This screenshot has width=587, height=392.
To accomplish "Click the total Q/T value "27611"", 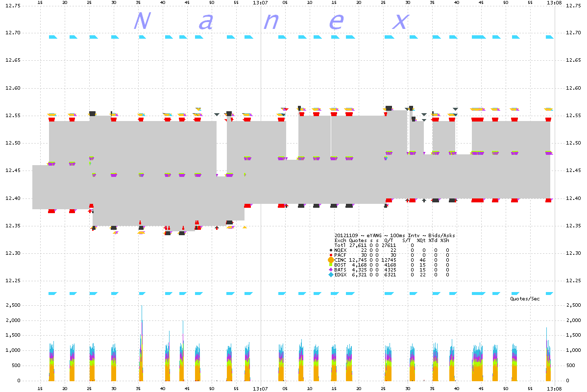I will pos(389,245).
